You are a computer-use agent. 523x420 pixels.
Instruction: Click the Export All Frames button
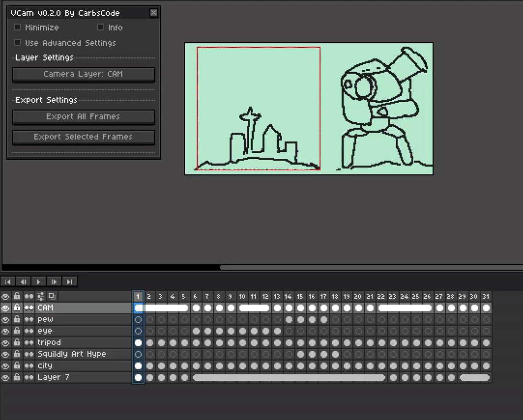83,116
